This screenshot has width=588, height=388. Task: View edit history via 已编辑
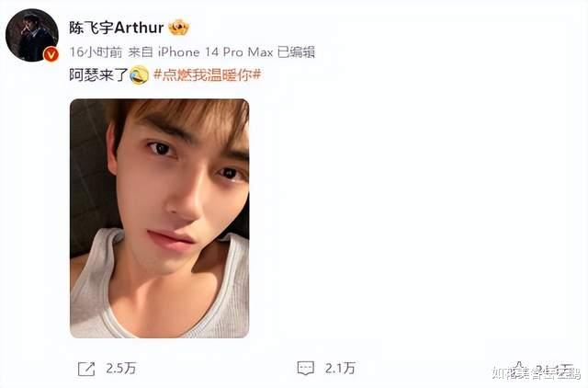(296, 52)
